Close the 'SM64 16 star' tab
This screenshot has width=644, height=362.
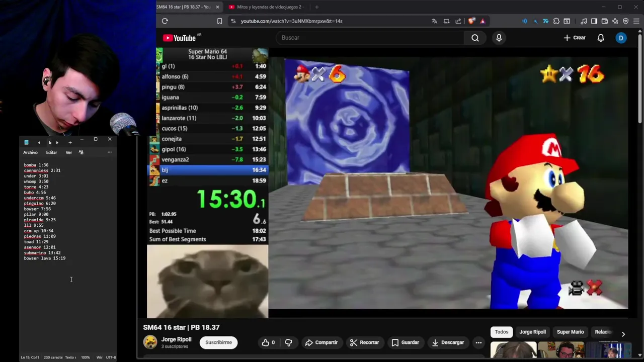pyautogui.click(x=217, y=7)
